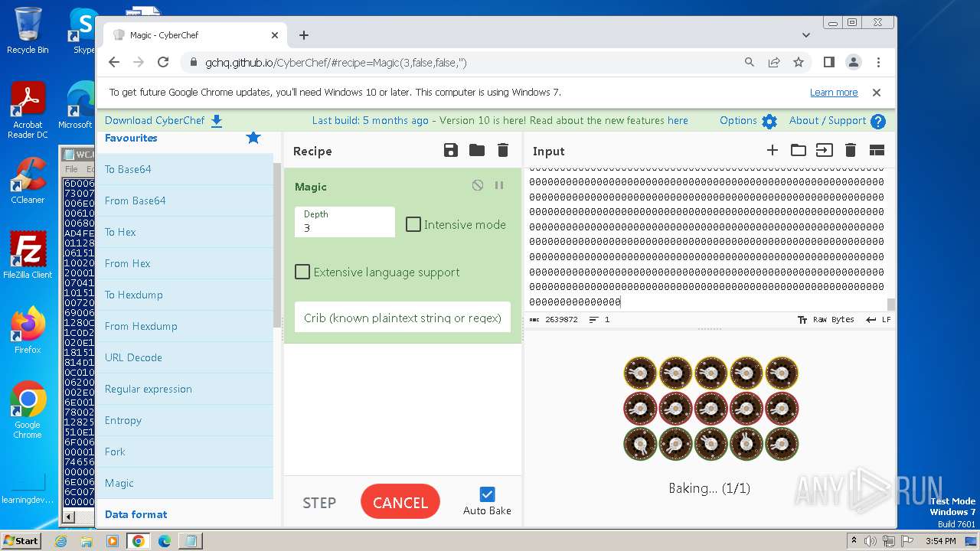
Task: Clear the recipe with the trash icon
Action: pos(503,151)
